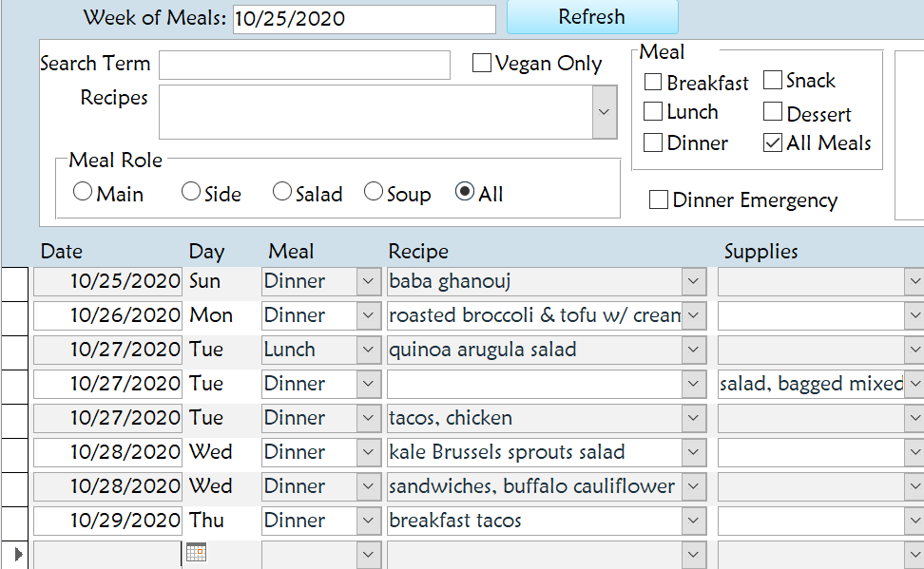Viewport: 924px width, 569px height.
Task: Click the tacos, chicken recipe field
Action: (532, 418)
